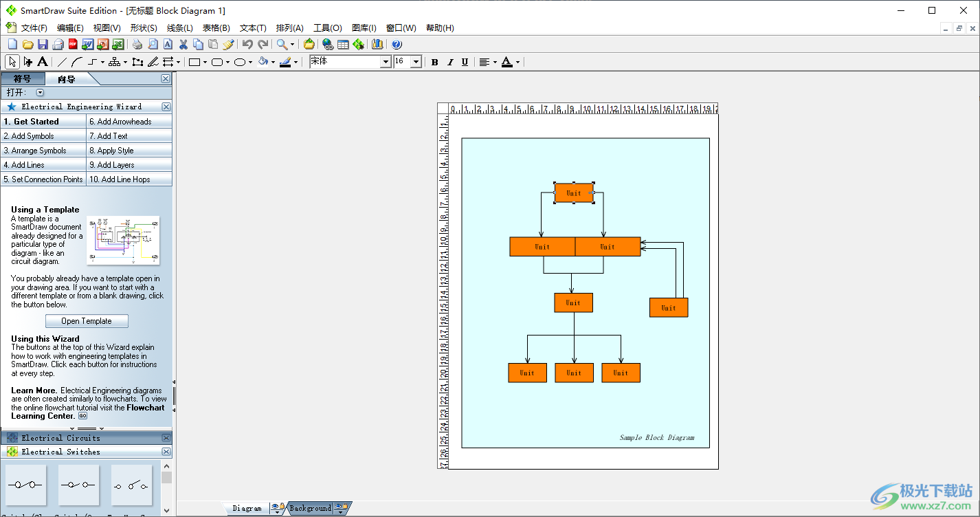980x517 pixels.
Task: Go to wizard step 2. Add Symbols
Action: click(43, 136)
